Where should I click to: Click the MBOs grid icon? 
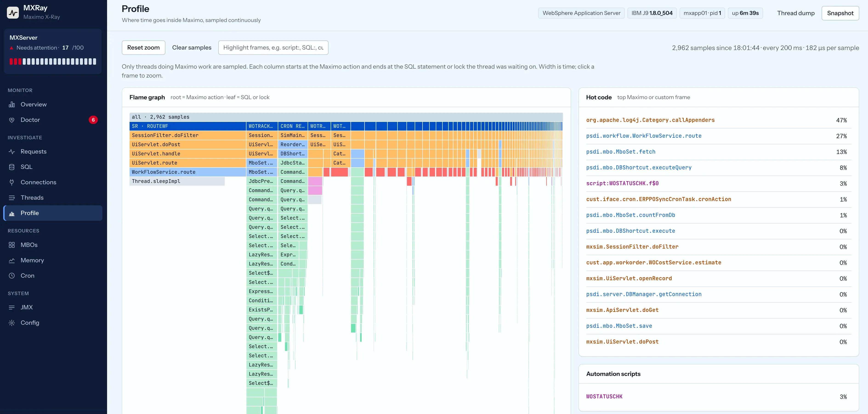(12, 245)
